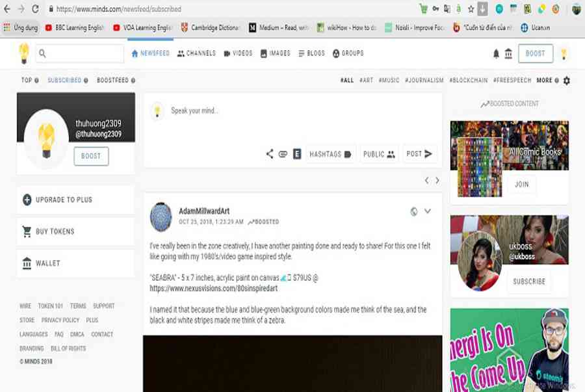Open the UPGRADE TO PLUS link
The image size is (585, 392).
coord(64,200)
